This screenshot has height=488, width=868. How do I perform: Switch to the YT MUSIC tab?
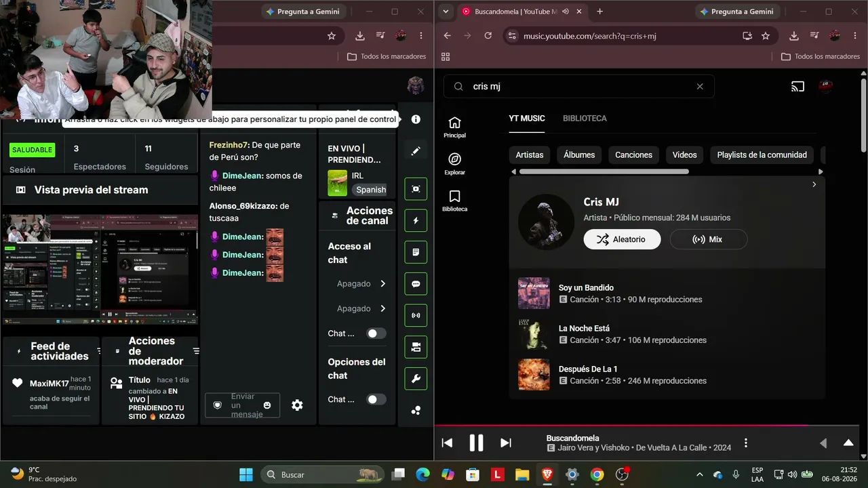[x=527, y=119]
